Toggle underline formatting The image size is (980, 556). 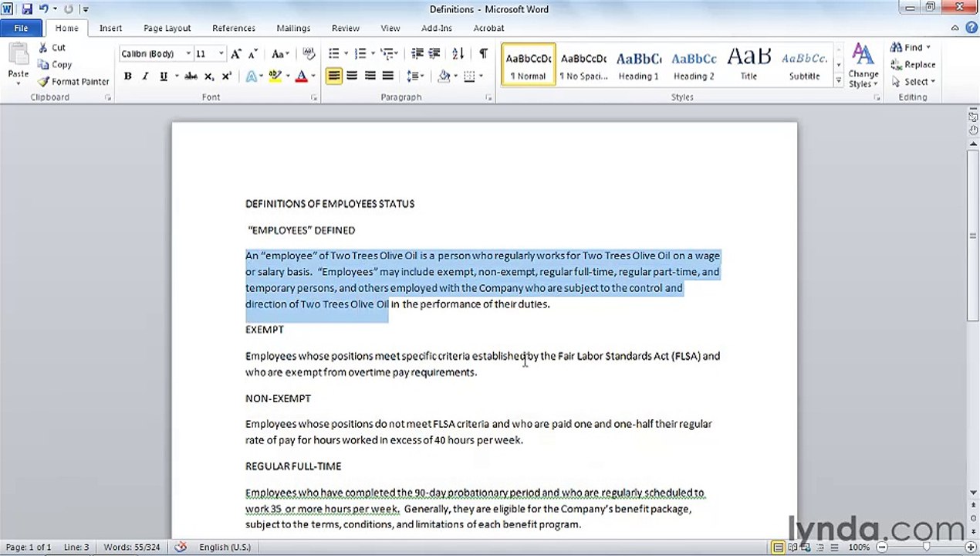(x=163, y=76)
